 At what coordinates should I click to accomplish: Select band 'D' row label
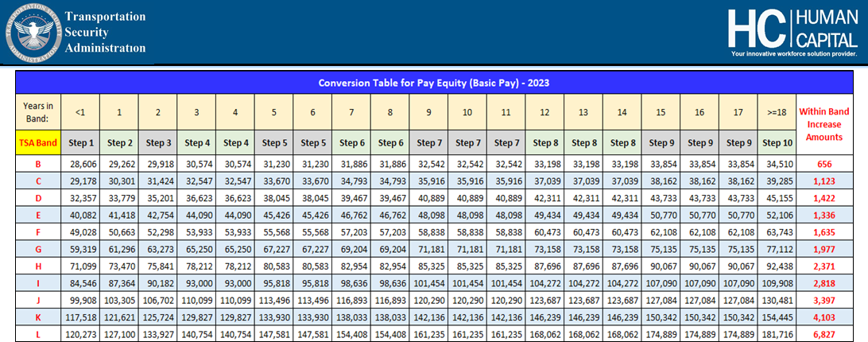[x=37, y=198]
